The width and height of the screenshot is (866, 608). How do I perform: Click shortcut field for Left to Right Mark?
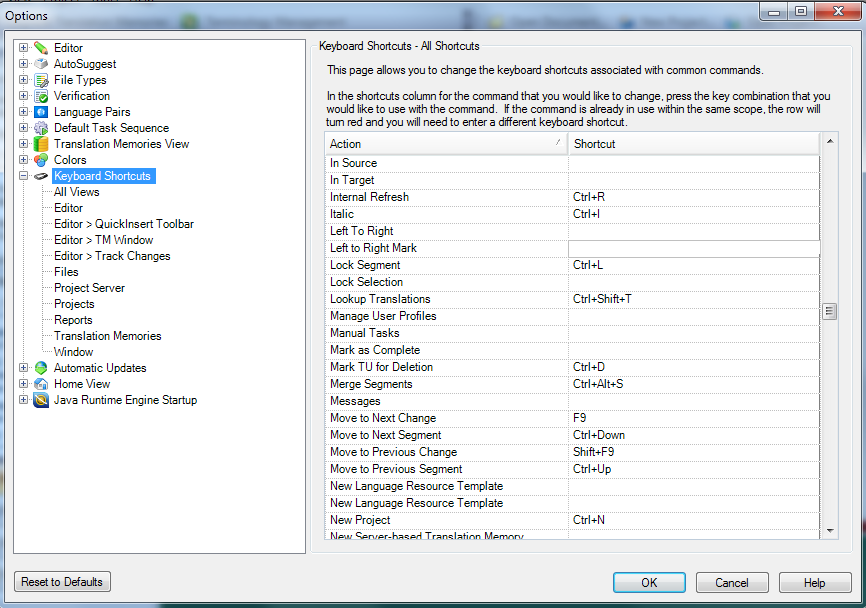pyautogui.click(x=693, y=248)
